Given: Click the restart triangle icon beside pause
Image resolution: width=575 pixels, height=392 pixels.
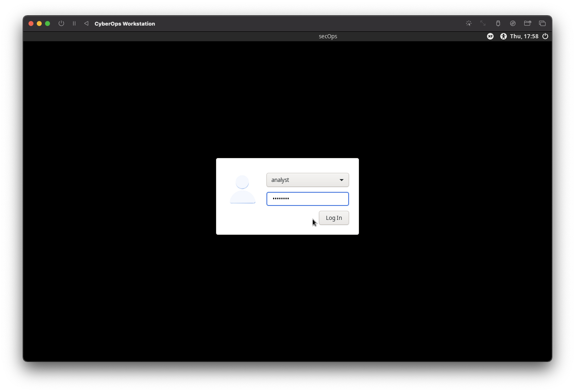Looking at the screenshot, I should tap(86, 24).
